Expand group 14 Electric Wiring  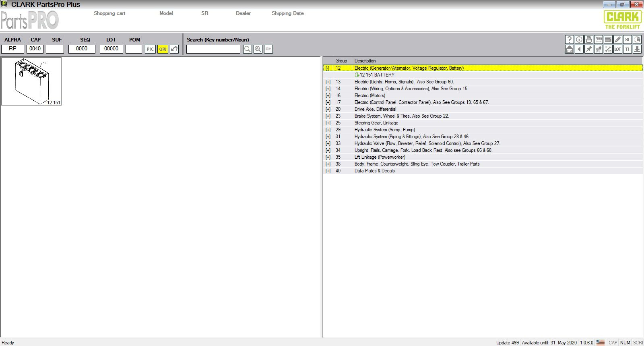coord(328,89)
